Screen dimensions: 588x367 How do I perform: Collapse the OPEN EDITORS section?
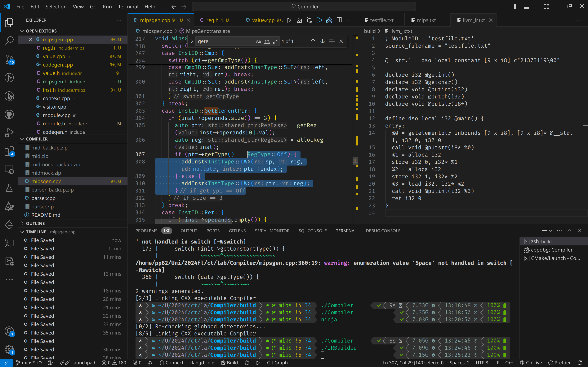[x=41, y=31]
